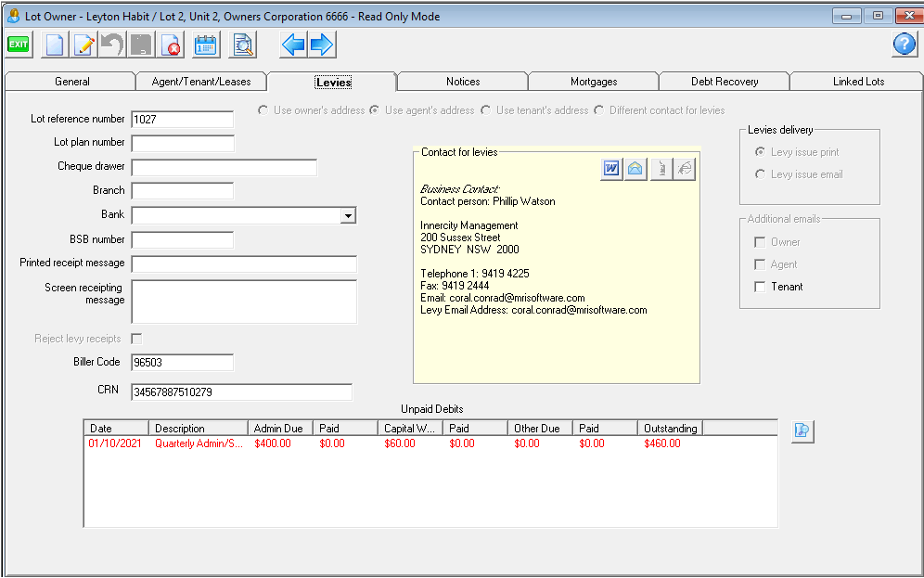Click the blank page new record icon
This screenshot has width=924, height=578.
tap(55, 45)
